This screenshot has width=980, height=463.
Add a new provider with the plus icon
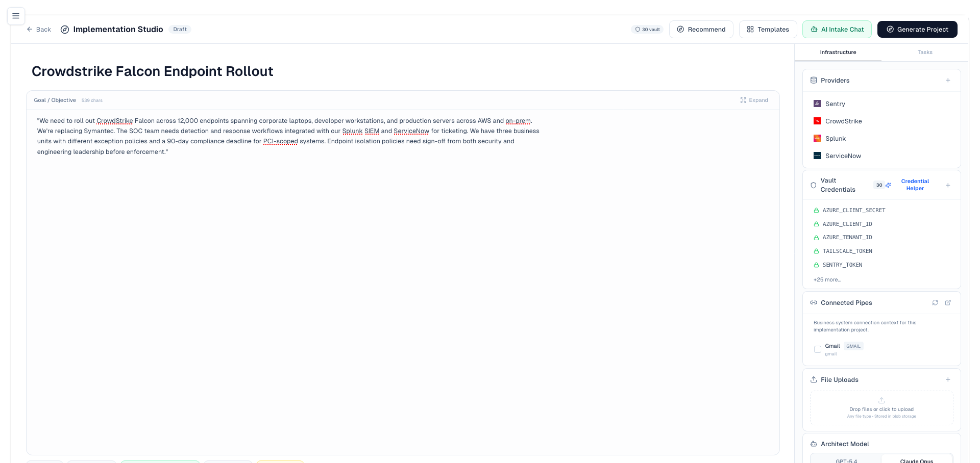pyautogui.click(x=948, y=81)
